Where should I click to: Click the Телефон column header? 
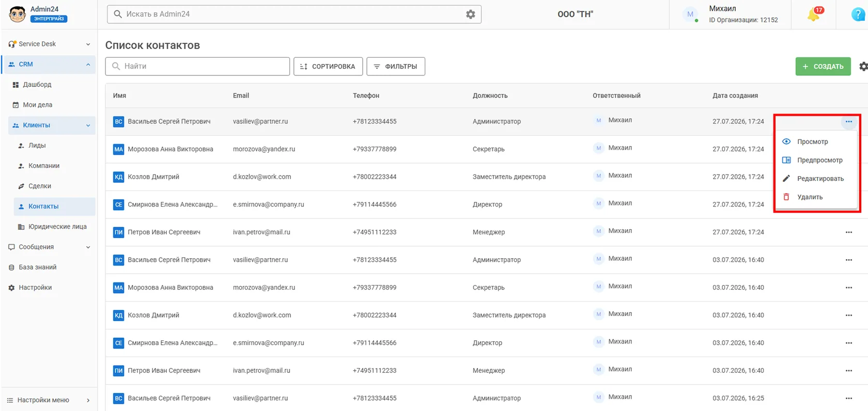coord(366,96)
